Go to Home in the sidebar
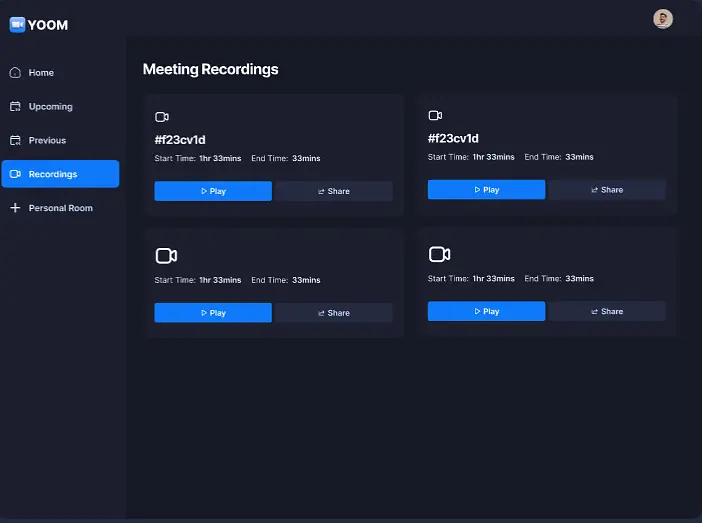The height and width of the screenshot is (523, 702). (x=41, y=73)
